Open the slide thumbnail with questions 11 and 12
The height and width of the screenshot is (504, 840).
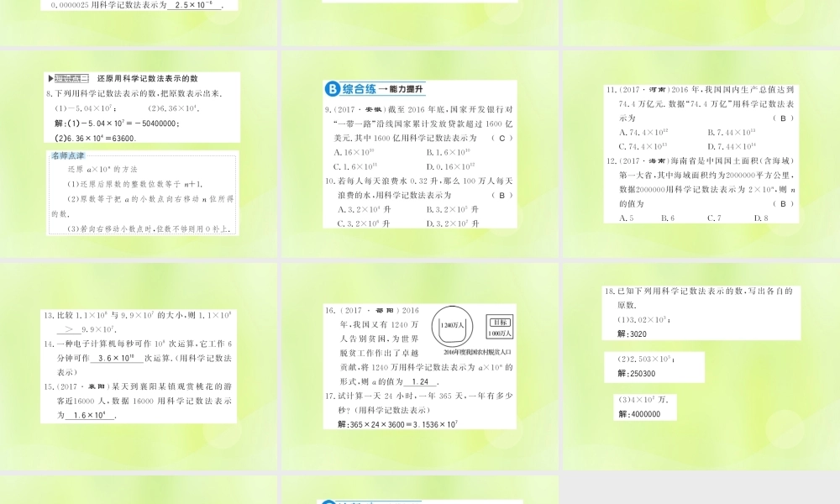[x=701, y=153]
